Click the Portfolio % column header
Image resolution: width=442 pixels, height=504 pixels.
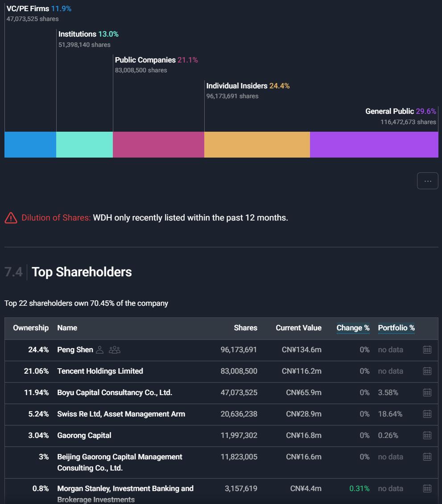tap(396, 328)
